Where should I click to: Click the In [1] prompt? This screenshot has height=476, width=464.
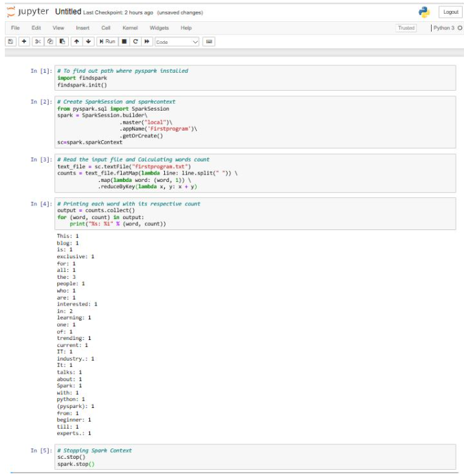(41, 71)
